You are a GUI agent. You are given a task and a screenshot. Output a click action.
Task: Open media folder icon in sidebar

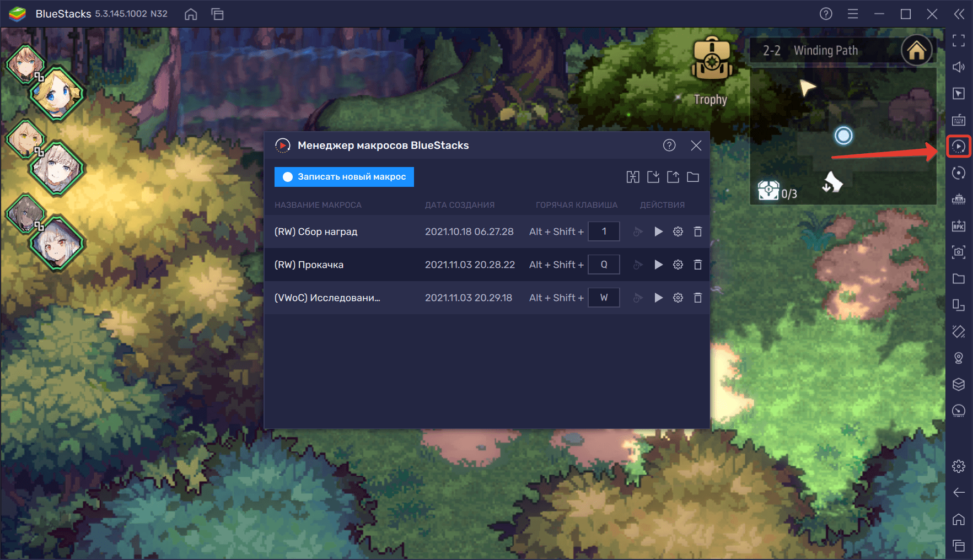(x=959, y=278)
